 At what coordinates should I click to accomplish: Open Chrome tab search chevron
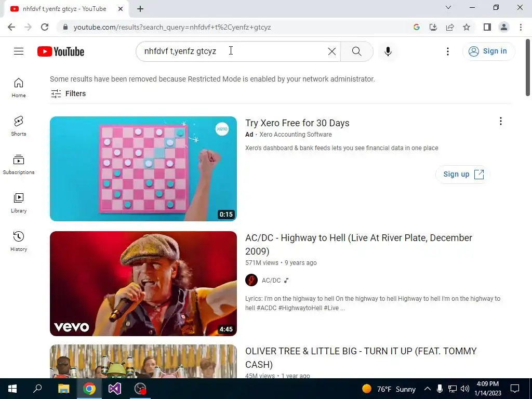click(x=448, y=7)
